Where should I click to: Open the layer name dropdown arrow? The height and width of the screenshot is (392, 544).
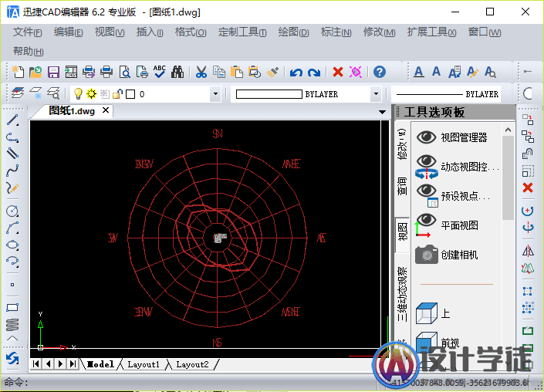(x=215, y=94)
